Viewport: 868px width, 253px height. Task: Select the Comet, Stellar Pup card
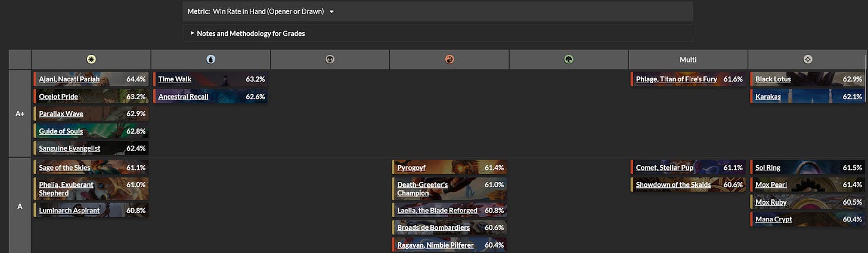coord(688,168)
